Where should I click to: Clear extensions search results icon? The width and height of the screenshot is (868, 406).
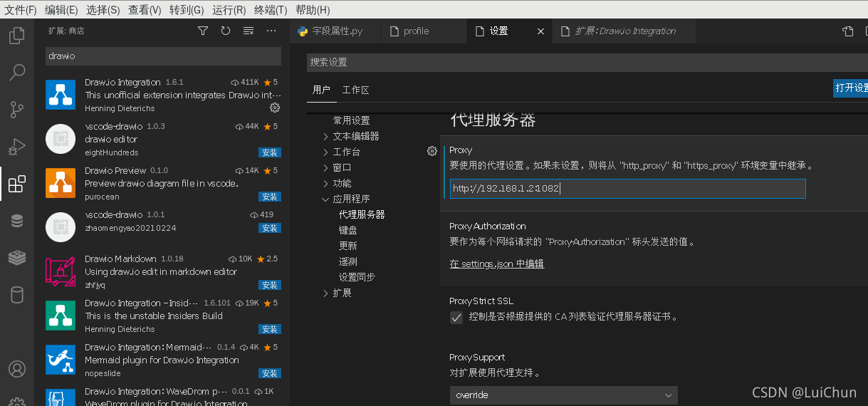tap(249, 31)
